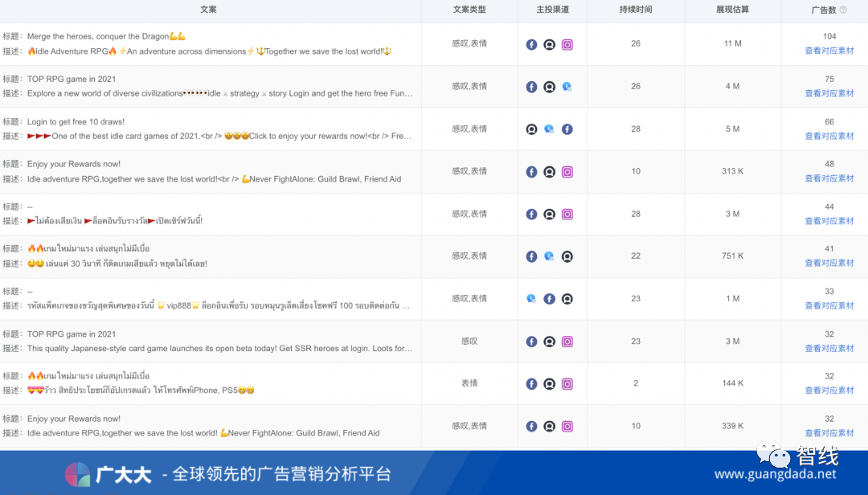The image size is (868, 495).
Task: Click the 展现估算 column header
Action: click(732, 10)
